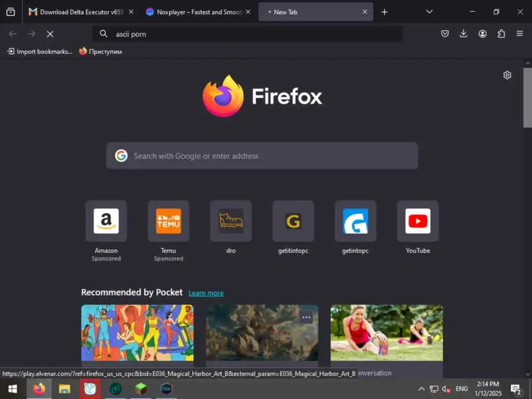Close the Noxplayer tab
532x399 pixels.
pyautogui.click(x=248, y=12)
